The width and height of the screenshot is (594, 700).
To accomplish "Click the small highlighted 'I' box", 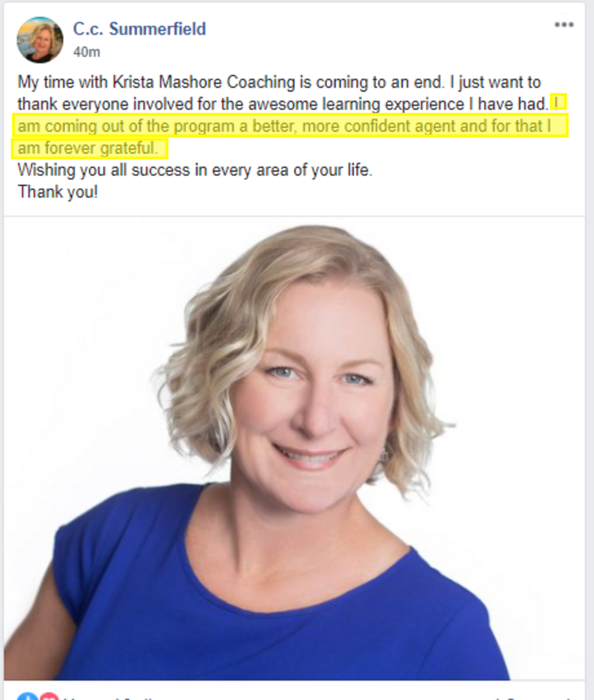I will (558, 103).
